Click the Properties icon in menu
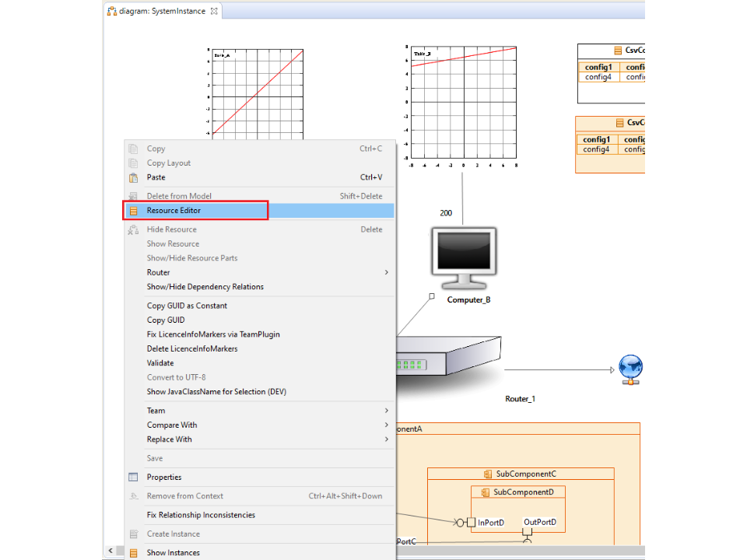 click(133, 477)
